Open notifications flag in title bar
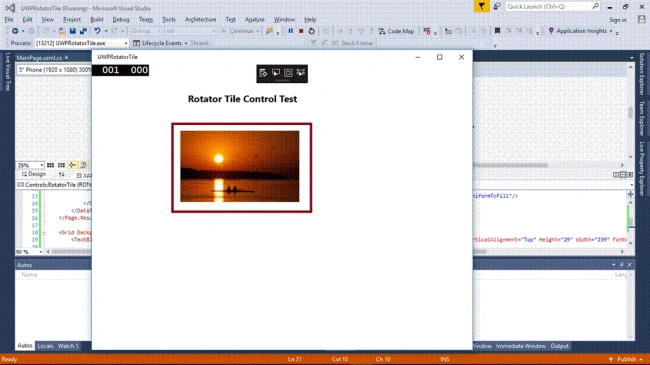Viewport: 650px width, 365px height. point(481,6)
